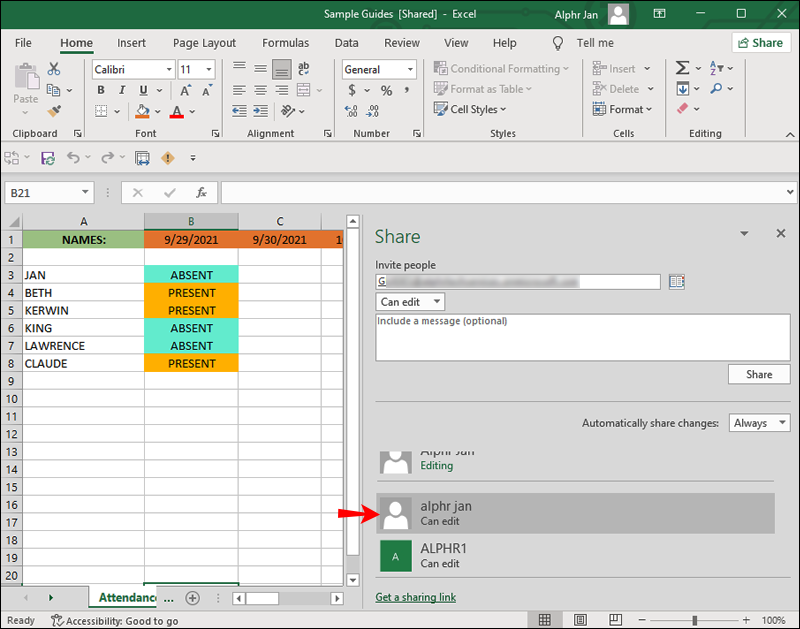This screenshot has height=629, width=800.
Task: Click the Clear eraser icon in Editing
Action: tap(682, 109)
